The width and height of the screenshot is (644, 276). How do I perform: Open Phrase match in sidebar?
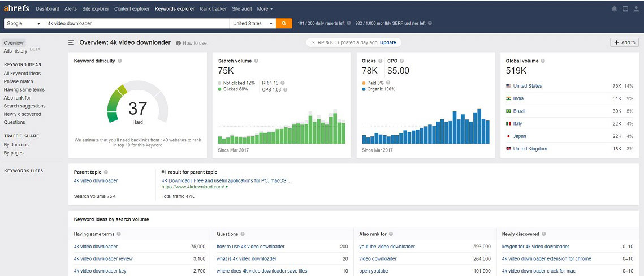click(19, 82)
